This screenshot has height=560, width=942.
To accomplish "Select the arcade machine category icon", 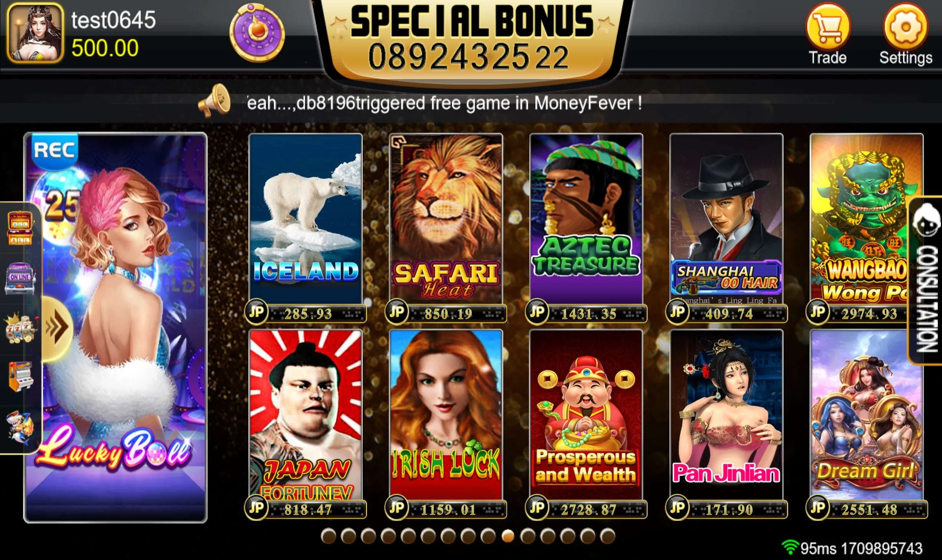I will pyautogui.click(x=21, y=377).
